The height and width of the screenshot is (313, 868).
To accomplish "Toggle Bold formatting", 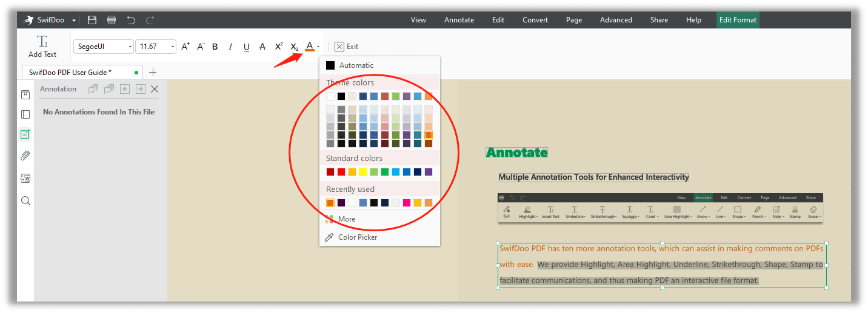I will click(215, 47).
